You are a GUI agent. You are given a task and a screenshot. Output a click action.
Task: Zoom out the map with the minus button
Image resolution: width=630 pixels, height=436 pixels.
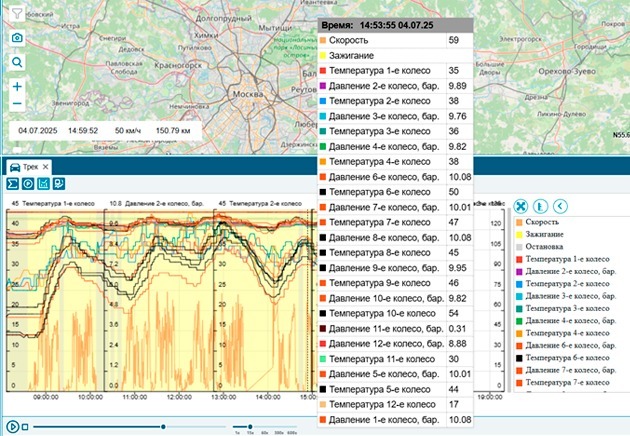17,103
